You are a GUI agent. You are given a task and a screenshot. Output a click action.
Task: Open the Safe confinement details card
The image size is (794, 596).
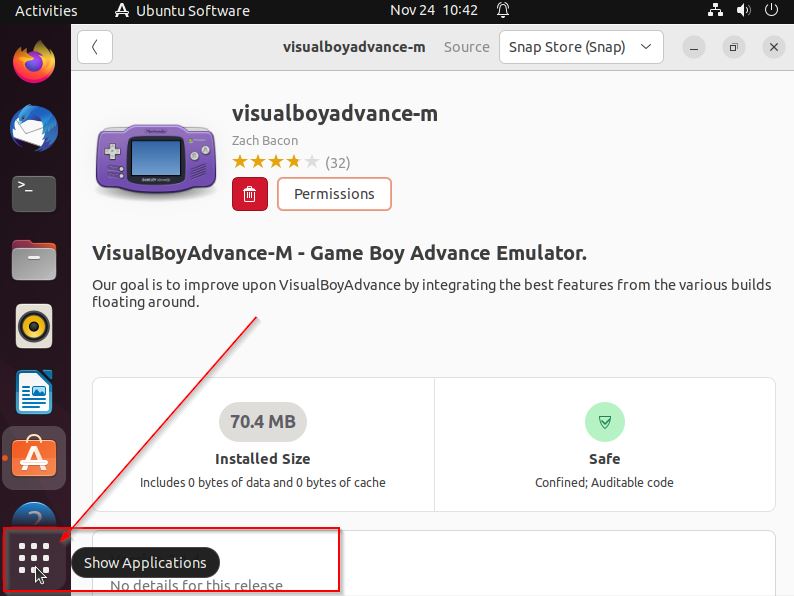pyautogui.click(x=605, y=444)
